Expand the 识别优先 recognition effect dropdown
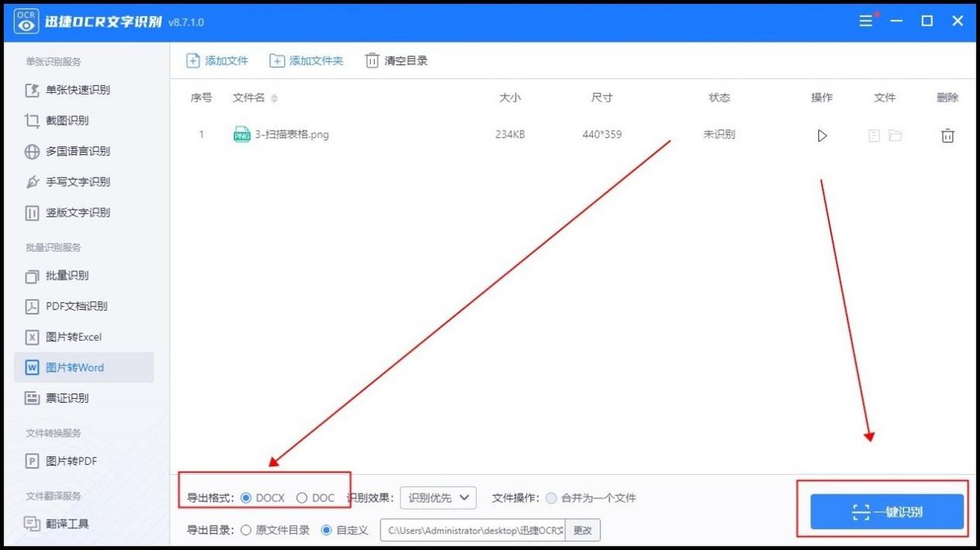 pos(438,497)
